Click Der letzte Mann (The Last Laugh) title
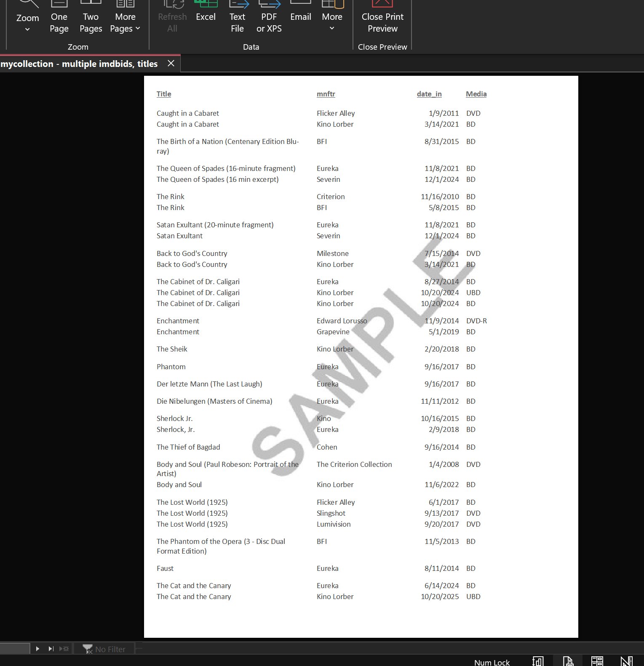Viewport: 644px width, 666px height. (209, 384)
